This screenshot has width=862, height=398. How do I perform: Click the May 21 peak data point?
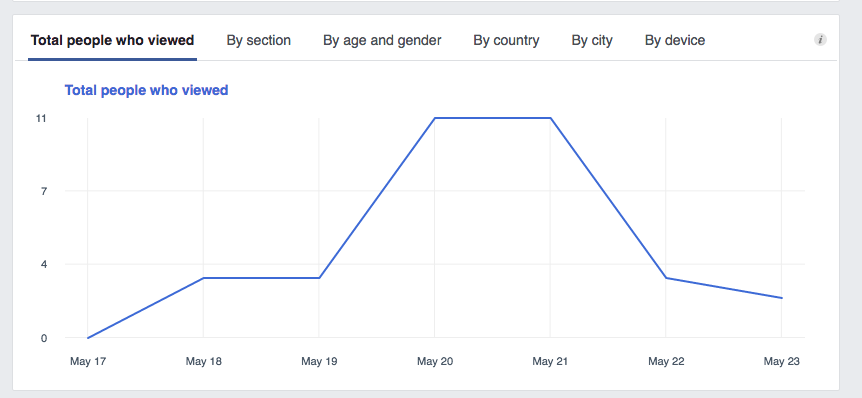[550, 118]
